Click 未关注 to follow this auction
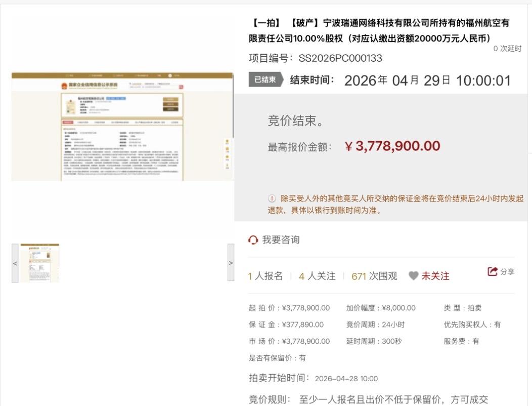532x406 pixels. tap(435, 276)
